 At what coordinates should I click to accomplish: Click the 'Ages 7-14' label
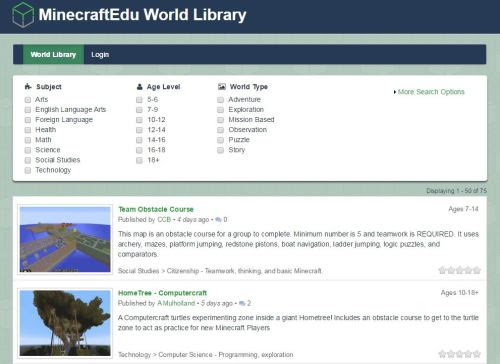463,209
